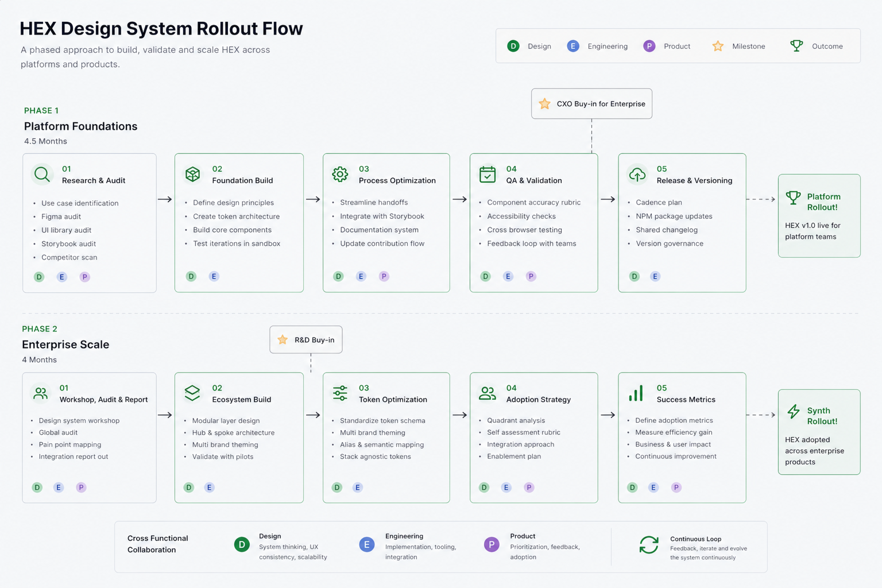
Task: Click the star icon in R&D Buy-in milestone
Action: coord(283,340)
